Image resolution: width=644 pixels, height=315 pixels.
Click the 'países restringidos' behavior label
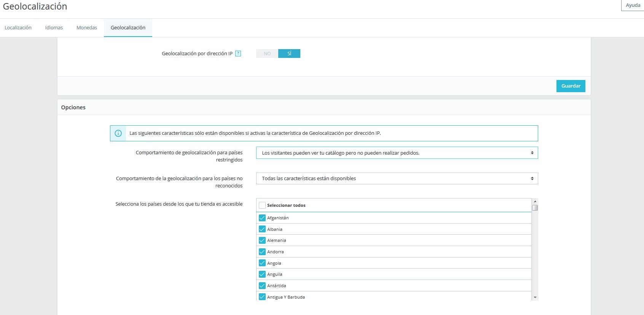coord(189,156)
